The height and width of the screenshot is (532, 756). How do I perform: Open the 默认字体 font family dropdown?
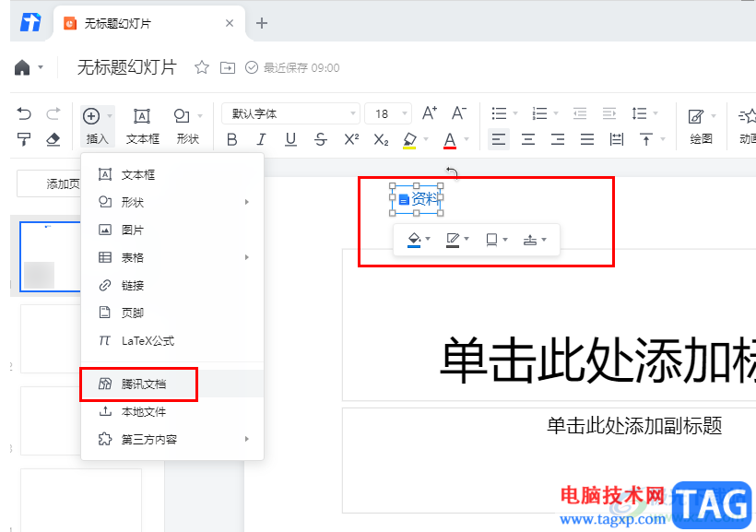[x=290, y=113]
